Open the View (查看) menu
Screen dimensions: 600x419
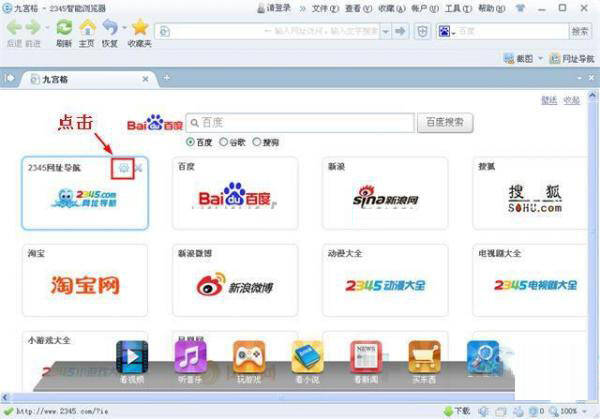click(x=358, y=8)
